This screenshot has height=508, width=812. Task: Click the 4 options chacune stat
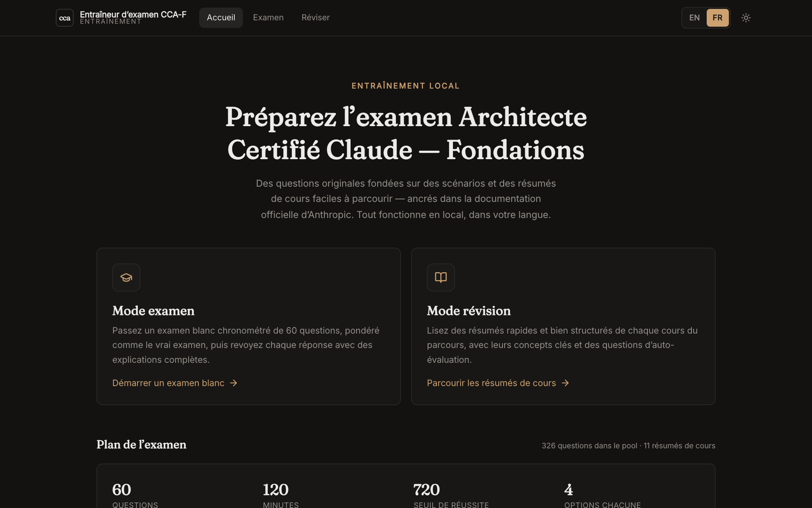pyautogui.click(x=602, y=495)
